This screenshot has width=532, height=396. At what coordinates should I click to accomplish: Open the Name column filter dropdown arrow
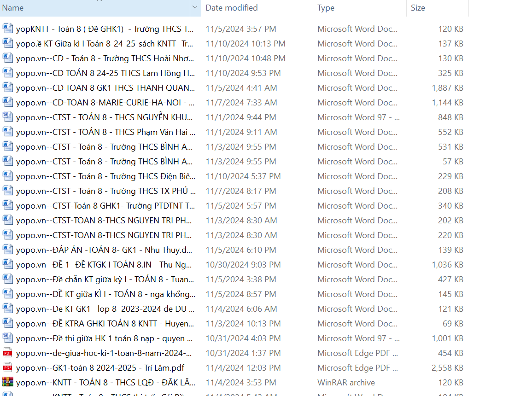pyautogui.click(x=195, y=7)
